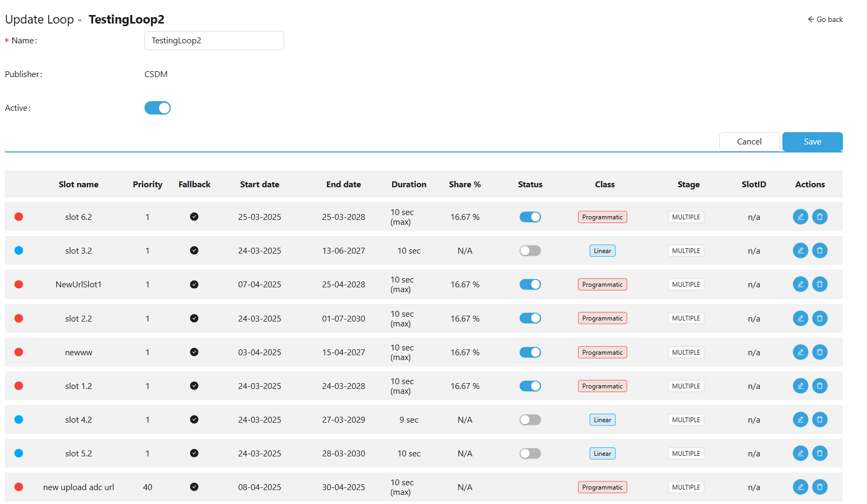Image resolution: width=867 pixels, height=504 pixels.
Task: Delete the slot 3.2 row via trash icon
Action: pyautogui.click(x=819, y=250)
